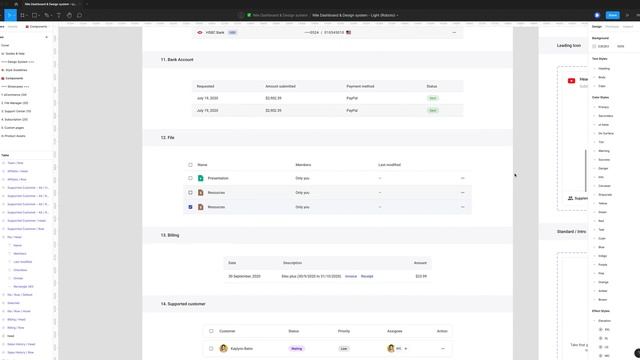Select the Pen tool
This screenshot has width=640, height=360.
(x=47, y=15)
